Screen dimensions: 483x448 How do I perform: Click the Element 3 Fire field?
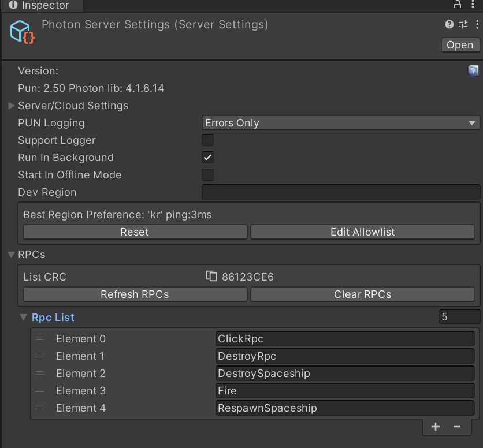click(345, 390)
